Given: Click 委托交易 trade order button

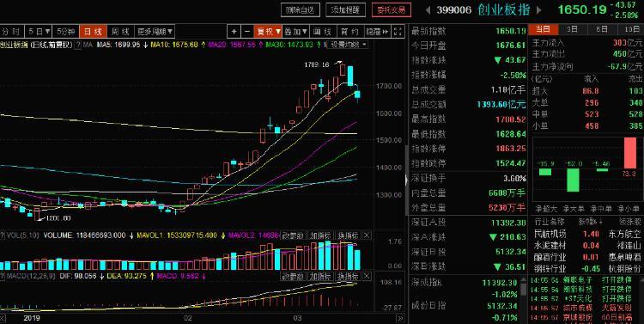Looking at the screenshot, I should coord(392,9).
